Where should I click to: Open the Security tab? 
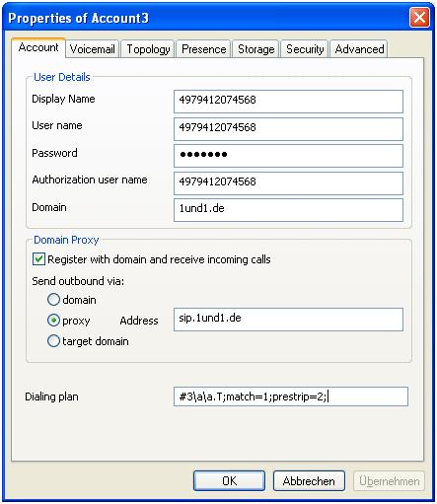coord(305,49)
